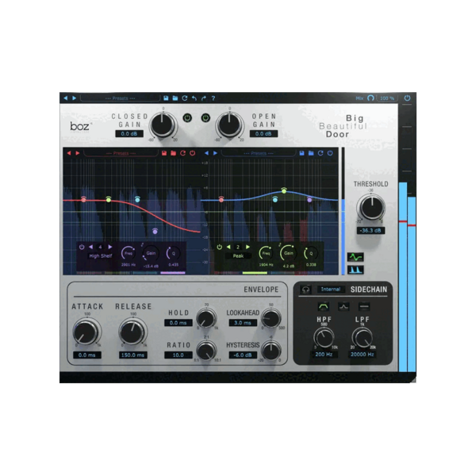This screenshot has height=476, width=476.
Task: Open the top global Presets dropdown
Action: [120, 98]
